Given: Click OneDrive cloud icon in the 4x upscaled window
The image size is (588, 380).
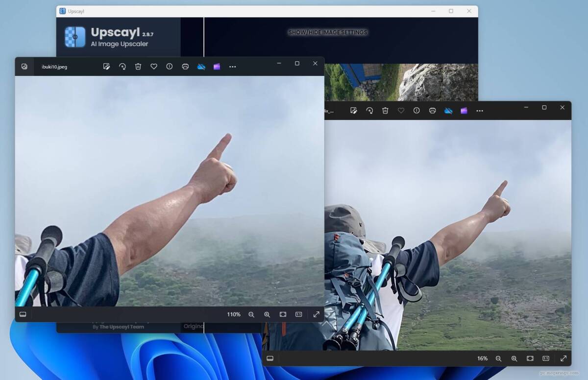Looking at the screenshot, I should [448, 111].
